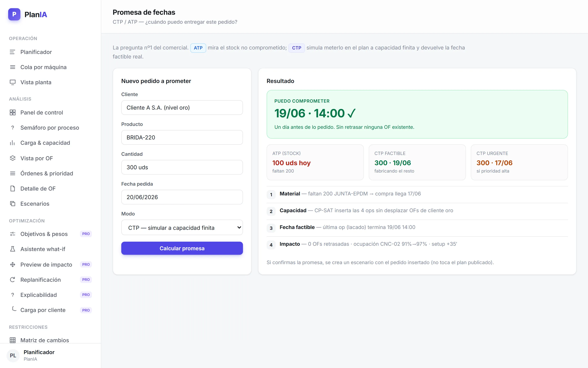Open Carga & capacidad view
588x368 pixels.
tap(50, 143)
